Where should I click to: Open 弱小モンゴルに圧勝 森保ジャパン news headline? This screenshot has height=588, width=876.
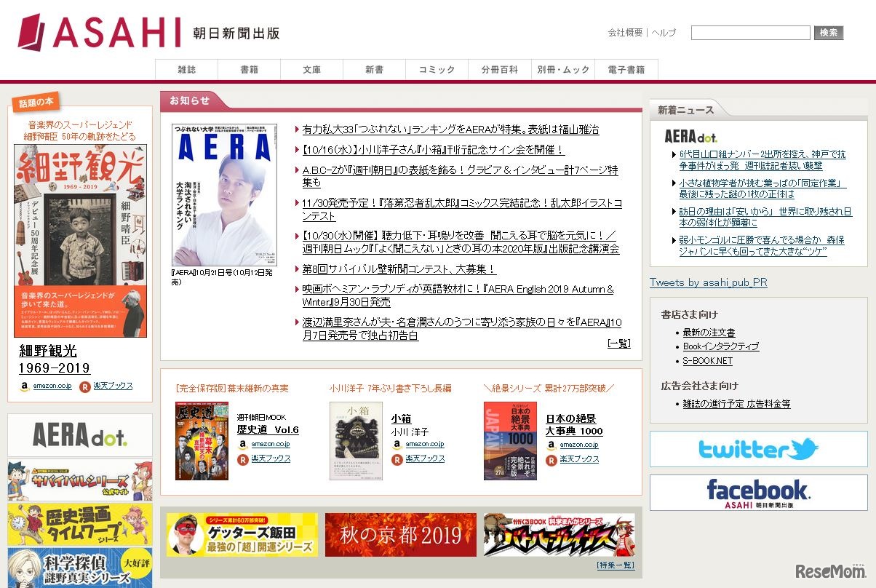[762, 245]
